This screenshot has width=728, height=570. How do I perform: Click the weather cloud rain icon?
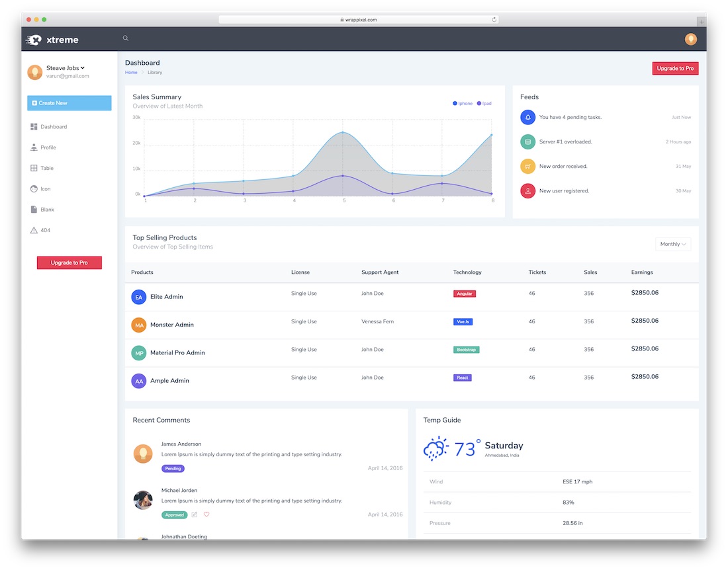click(x=435, y=448)
